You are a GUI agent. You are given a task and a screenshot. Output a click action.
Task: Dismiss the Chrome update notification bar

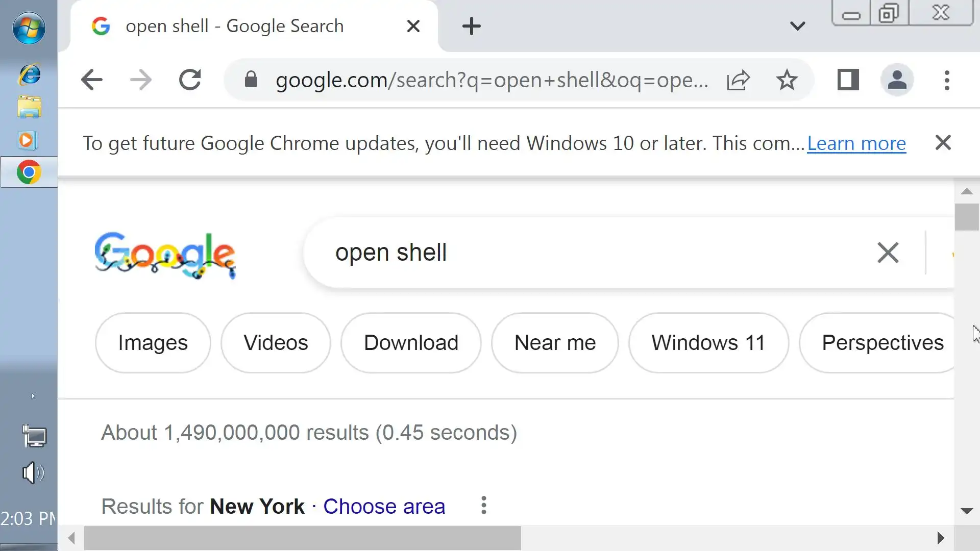pos(943,143)
